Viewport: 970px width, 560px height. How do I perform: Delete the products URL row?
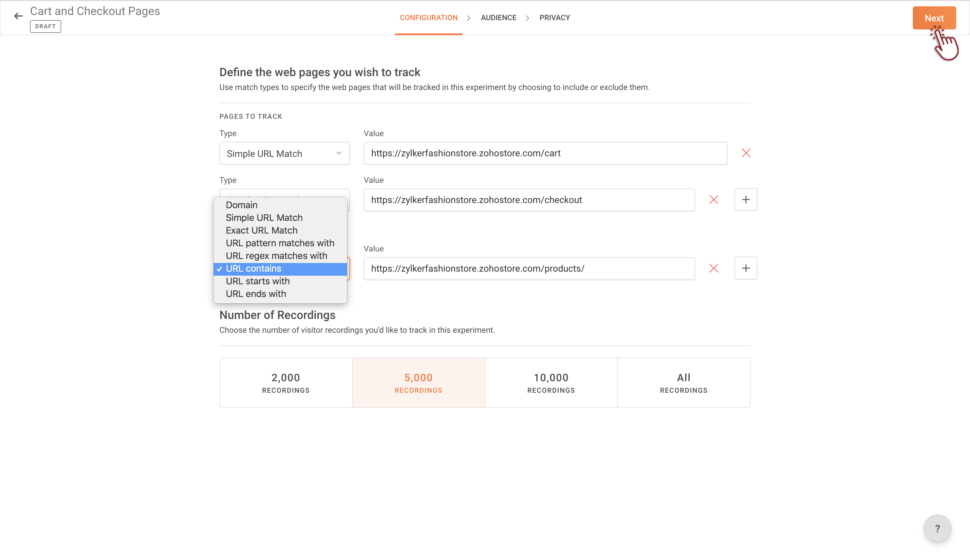pos(713,268)
